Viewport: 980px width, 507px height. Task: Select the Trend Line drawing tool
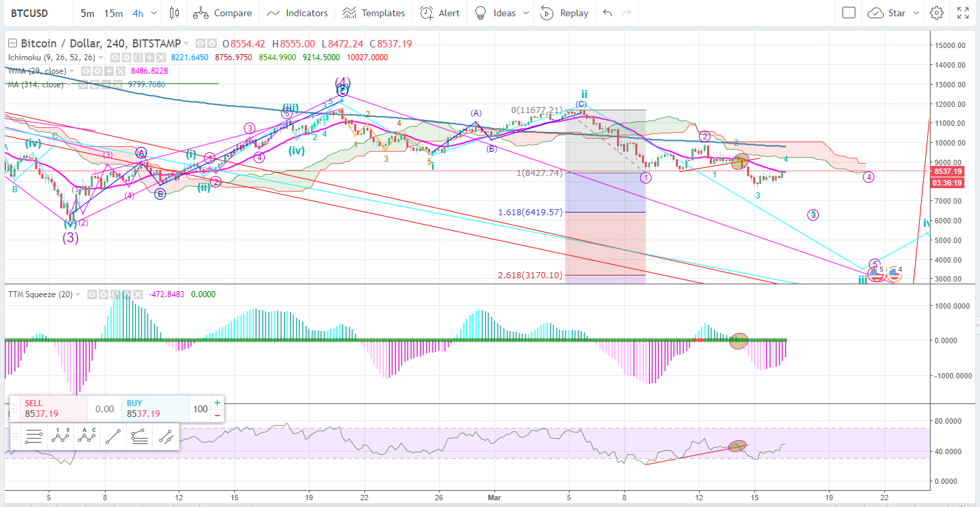coord(114,437)
